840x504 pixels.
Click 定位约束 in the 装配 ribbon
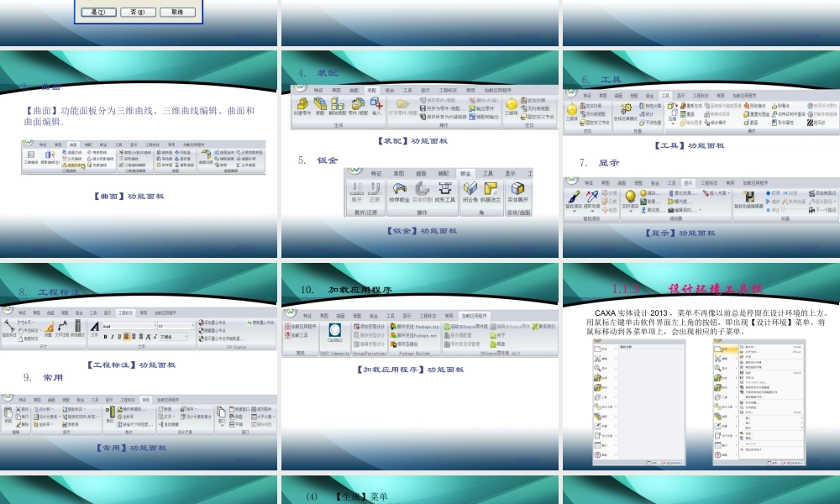tap(533, 100)
